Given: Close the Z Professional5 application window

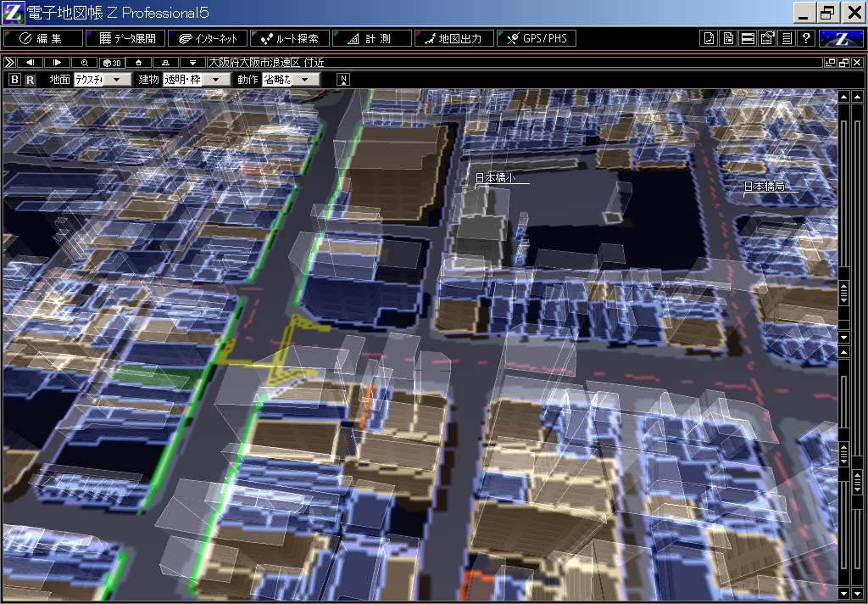Looking at the screenshot, I should [x=854, y=12].
